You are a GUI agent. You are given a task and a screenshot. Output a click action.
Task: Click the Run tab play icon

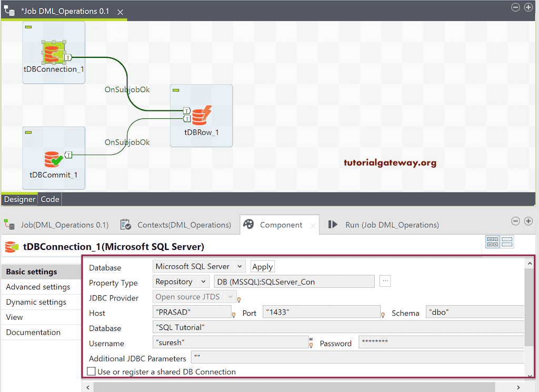333,224
